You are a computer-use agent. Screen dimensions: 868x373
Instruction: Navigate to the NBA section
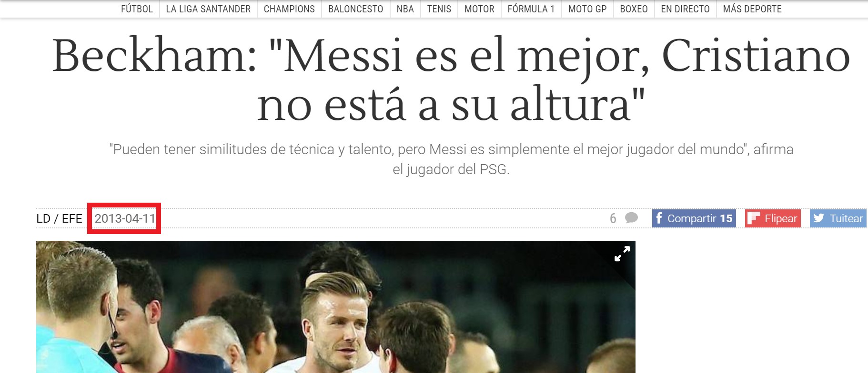[405, 9]
